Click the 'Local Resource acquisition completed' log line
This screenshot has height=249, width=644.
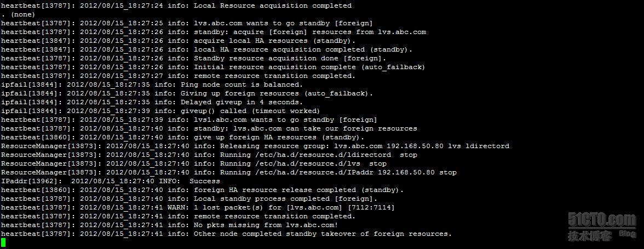tap(176, 6)
